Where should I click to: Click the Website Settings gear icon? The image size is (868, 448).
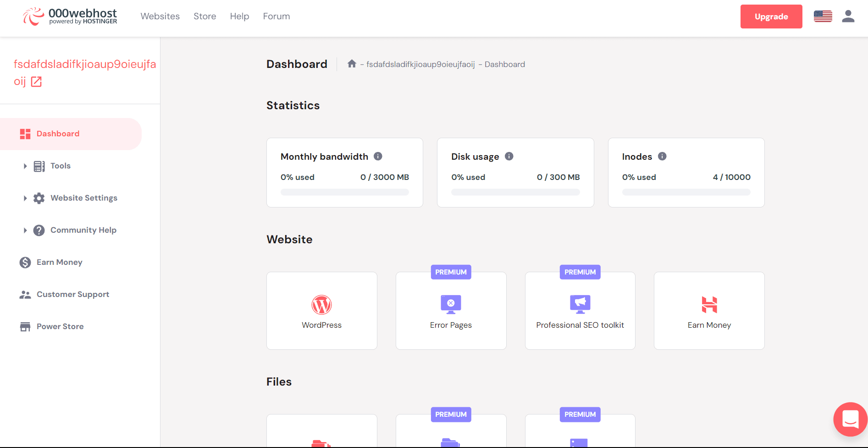pos(39,198)
